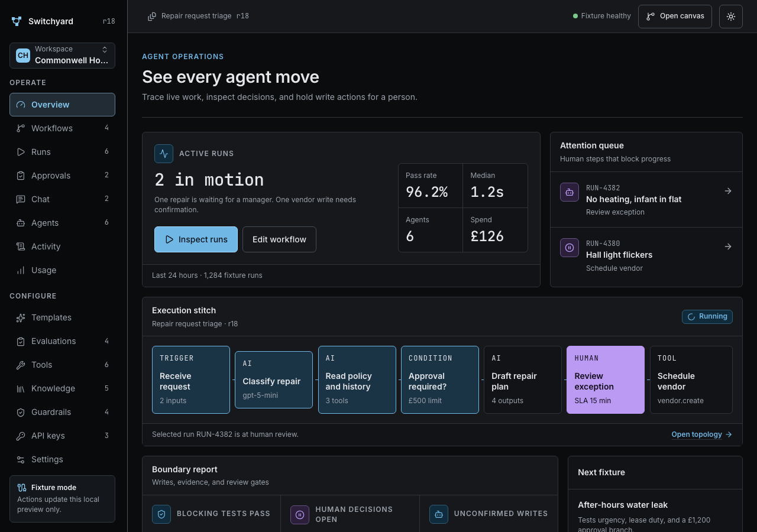Click Edit workflow button
This screenshot has width=757, height=532.
[x=279, y=239]
